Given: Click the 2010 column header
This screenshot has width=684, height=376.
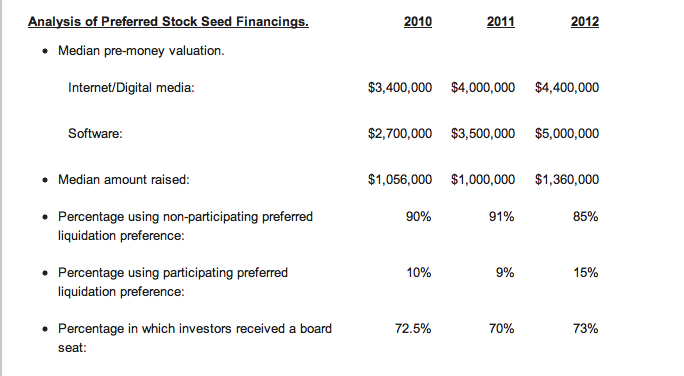Looking at the screenshot, I should (417, 22).
